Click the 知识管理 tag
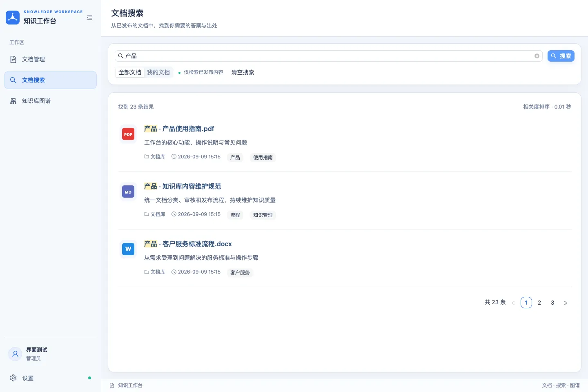 click(x=263, y=215)
